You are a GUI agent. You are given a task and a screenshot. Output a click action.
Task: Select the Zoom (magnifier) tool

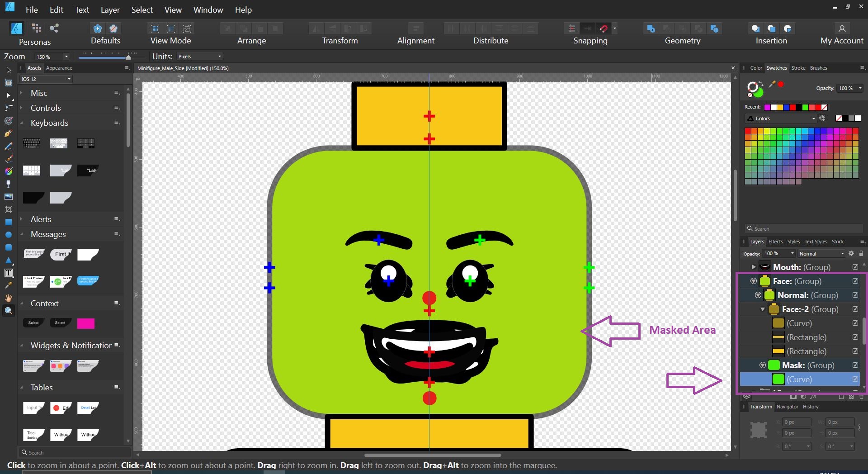point(8,311)
